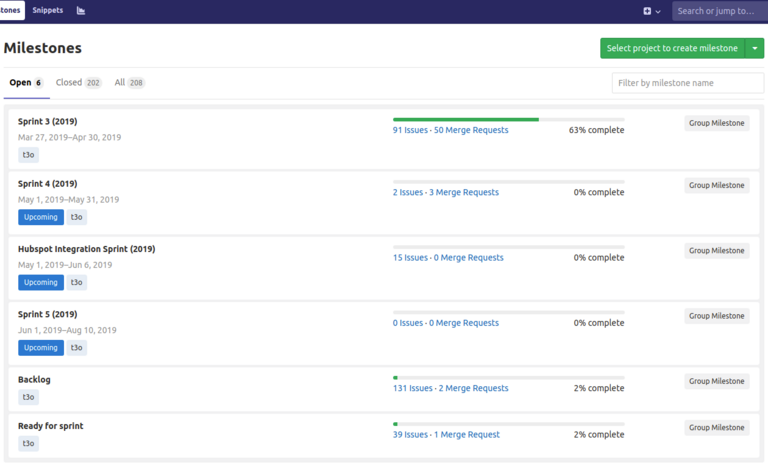Viewport: 768px width, 465px height.
Task: Click the Group Milestone badge for Sprint 4
Action: 716,185
